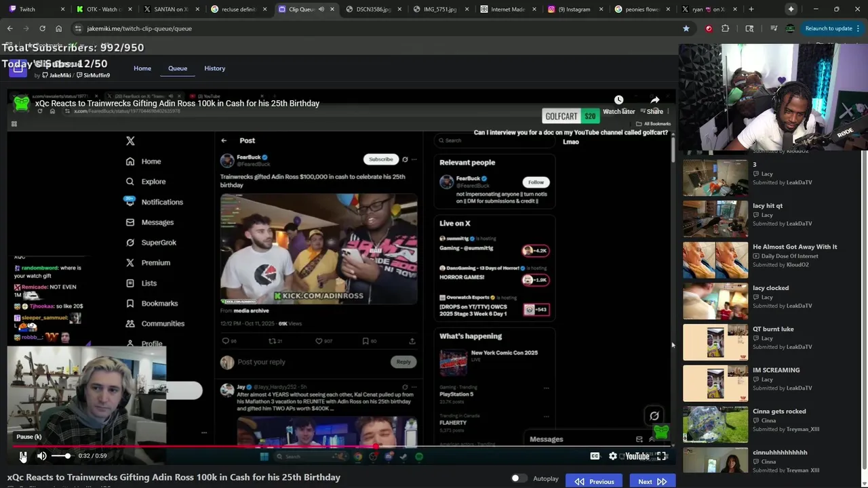Image resolution: width=868 pixels, height=488 pixels.
Task: Switch to the DSCN3586.jpg browser tab
Action: 372,9
